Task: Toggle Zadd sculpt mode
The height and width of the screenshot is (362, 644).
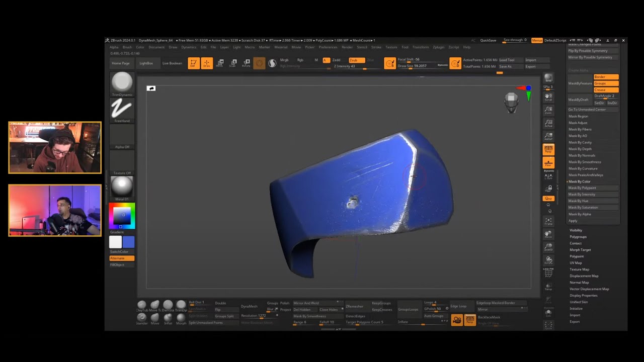Action: pos(337,60)
